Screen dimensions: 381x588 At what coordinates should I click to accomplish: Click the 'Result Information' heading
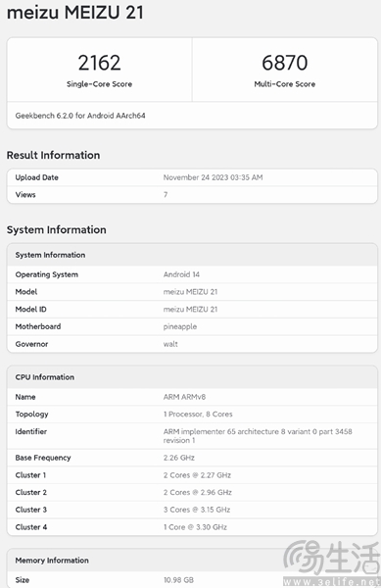click(x=53, y=155)
